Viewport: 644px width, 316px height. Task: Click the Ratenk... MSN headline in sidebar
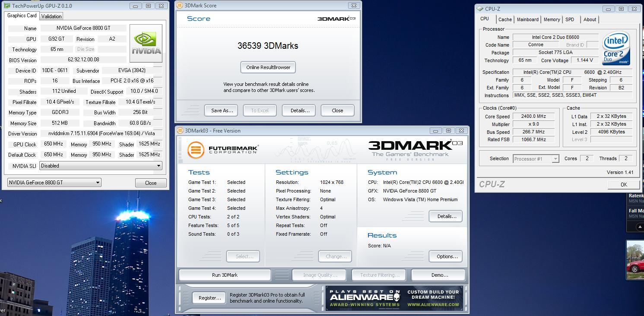pos(636,198)
